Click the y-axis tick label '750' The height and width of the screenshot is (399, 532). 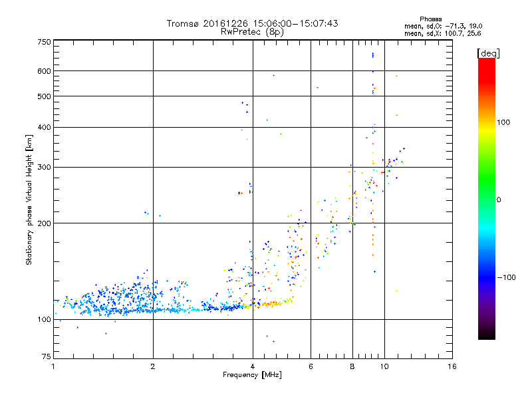[x=44, y=42]
